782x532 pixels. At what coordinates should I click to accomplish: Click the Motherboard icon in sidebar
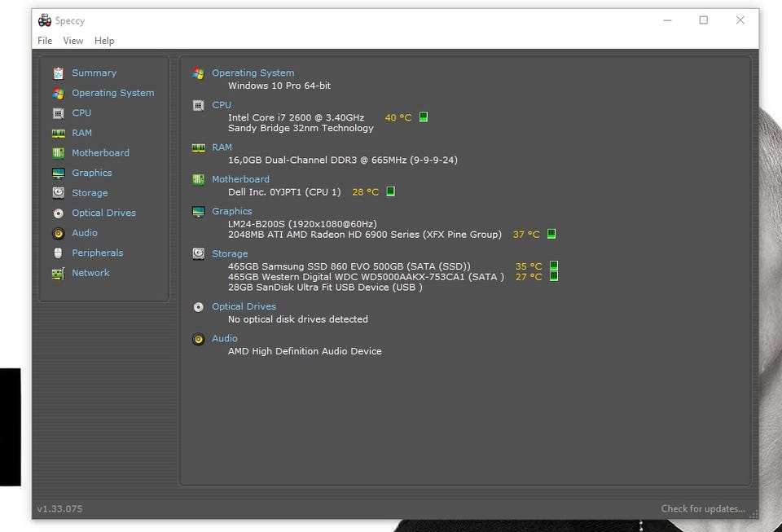59,153
